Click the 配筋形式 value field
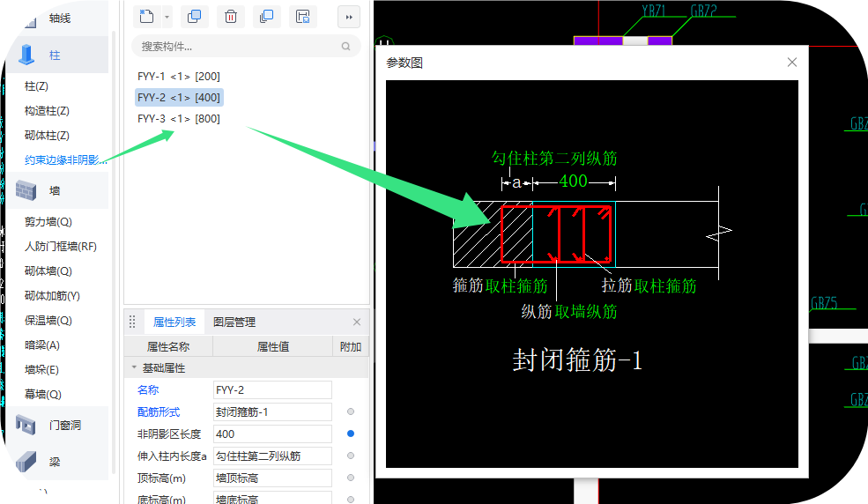The height and width of the screenshot is (504, 868). tap(272, 412)
